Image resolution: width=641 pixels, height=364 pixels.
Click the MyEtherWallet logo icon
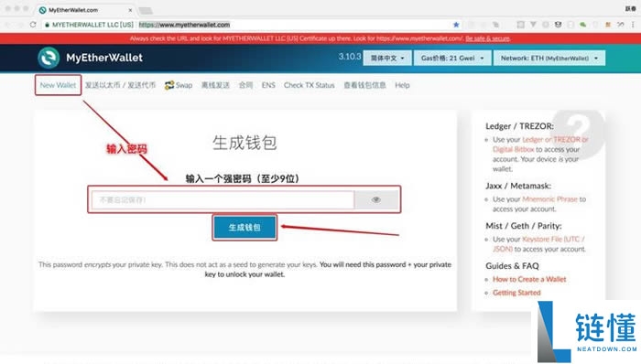coord(49,58)
